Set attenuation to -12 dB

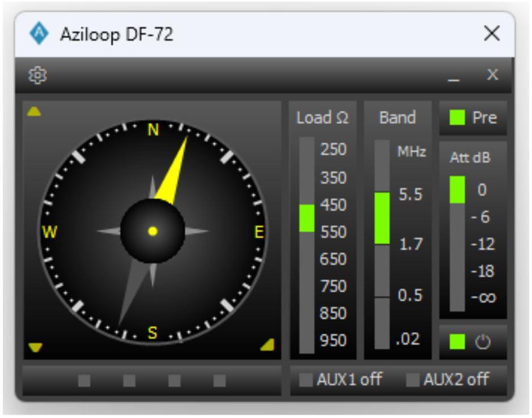pyautogui.click(x=483, y=244)
